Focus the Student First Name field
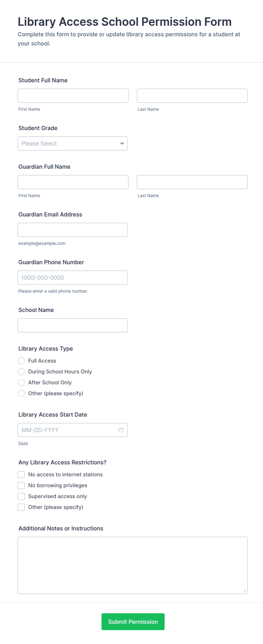This screenshot has height=644, width=263. click(x=73, y=96)
